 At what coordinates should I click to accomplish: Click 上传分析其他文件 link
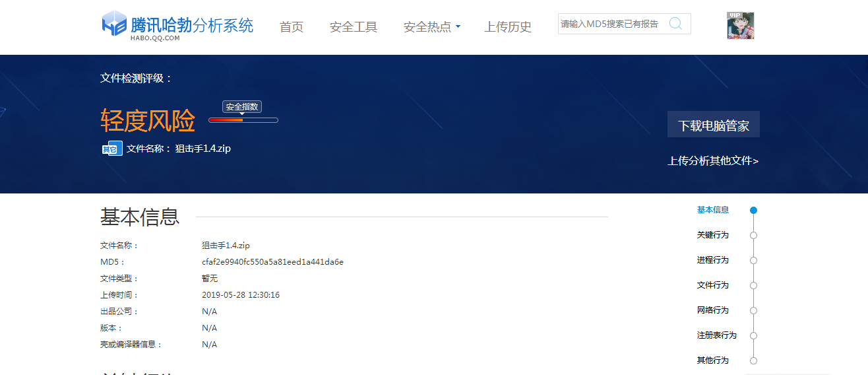tap(713, 160)
